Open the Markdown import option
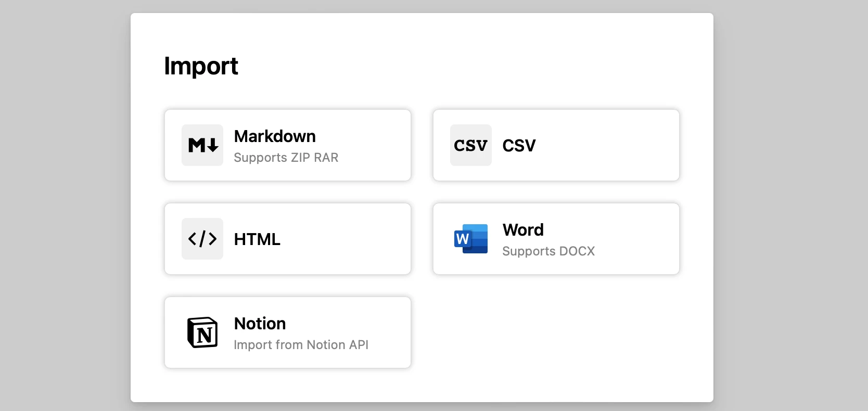Screen dimensions: 868x411 pos(288,145)
